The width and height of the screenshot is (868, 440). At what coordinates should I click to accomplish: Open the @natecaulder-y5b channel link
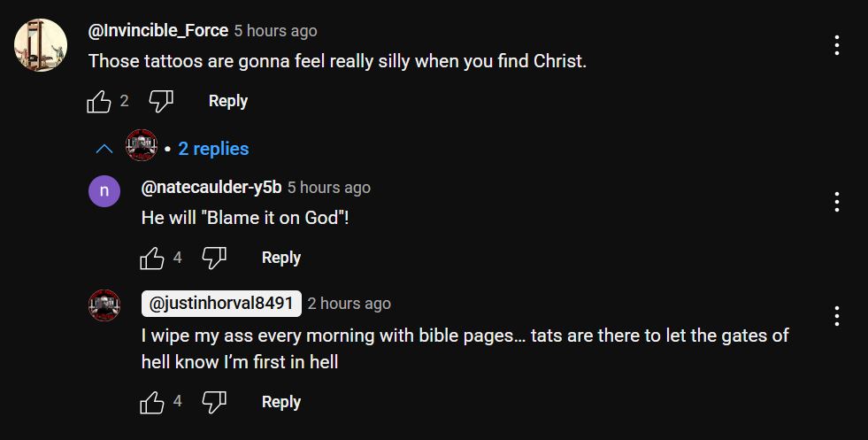[211, 188]
